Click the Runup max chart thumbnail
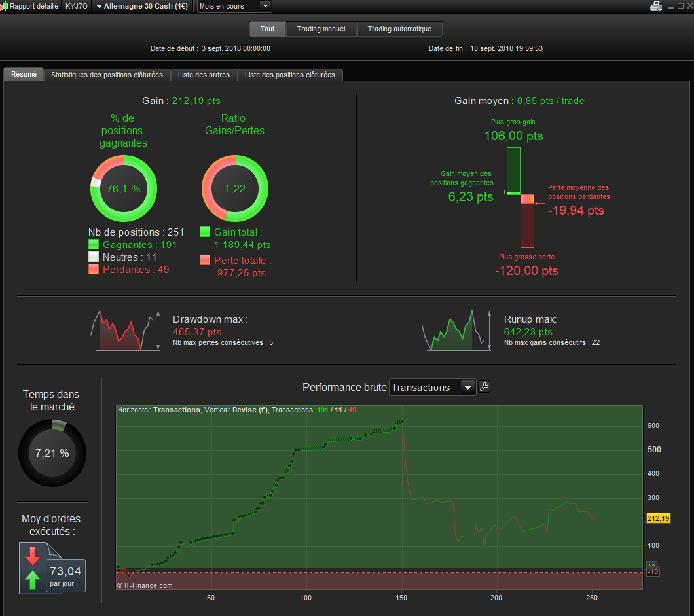This screenshot has height=616, width=694. tap(456, 330)
